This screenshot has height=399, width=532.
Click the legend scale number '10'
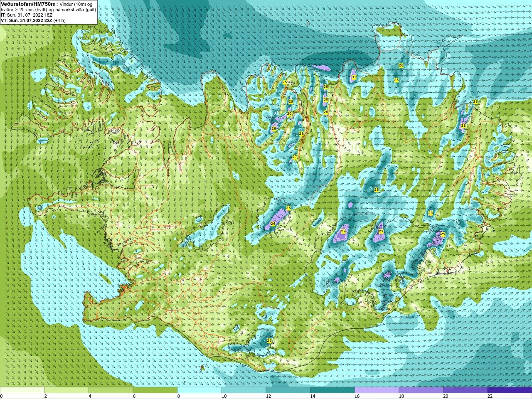point(224,396)
